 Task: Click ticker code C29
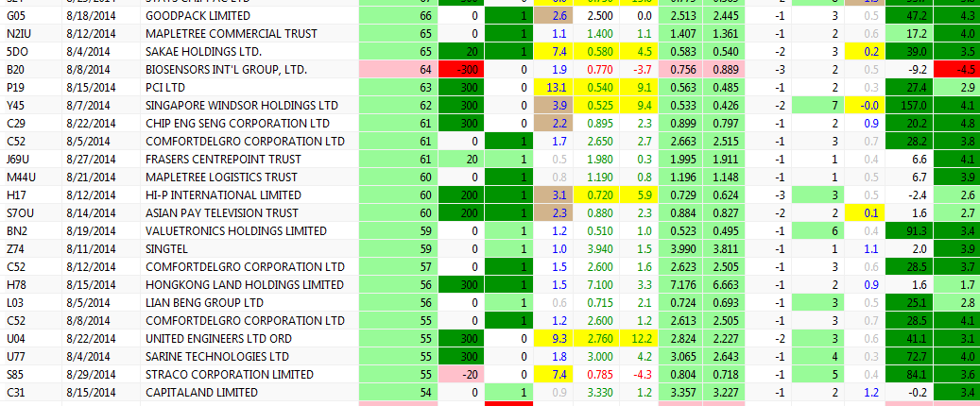(x=15, y=124)
